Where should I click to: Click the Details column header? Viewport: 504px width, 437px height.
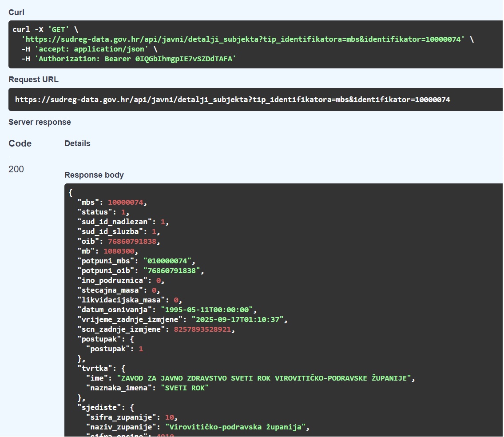click(77, 143)
